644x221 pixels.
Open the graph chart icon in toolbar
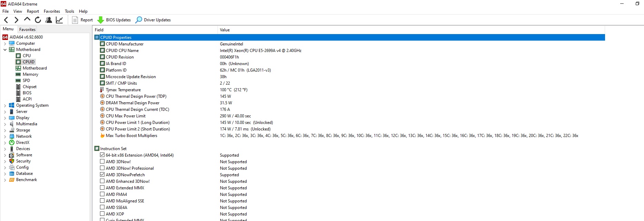coord(59,20)
